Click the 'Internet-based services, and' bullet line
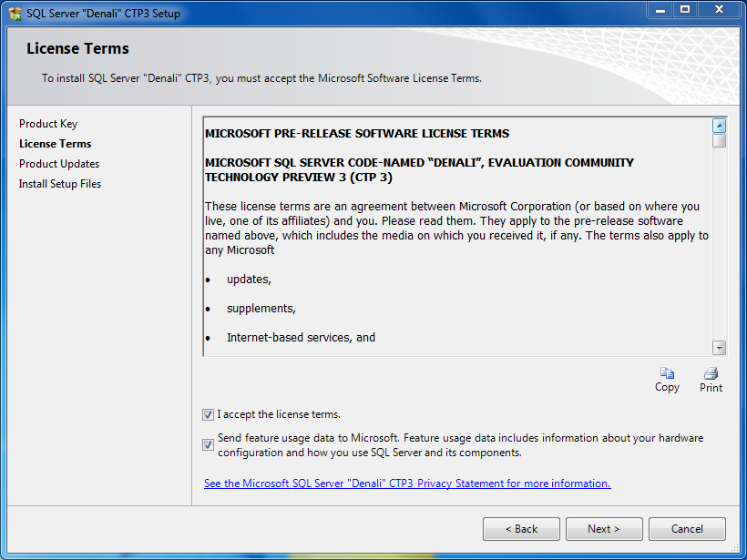This screenshot has width=747, height=560. pos(302,338)
